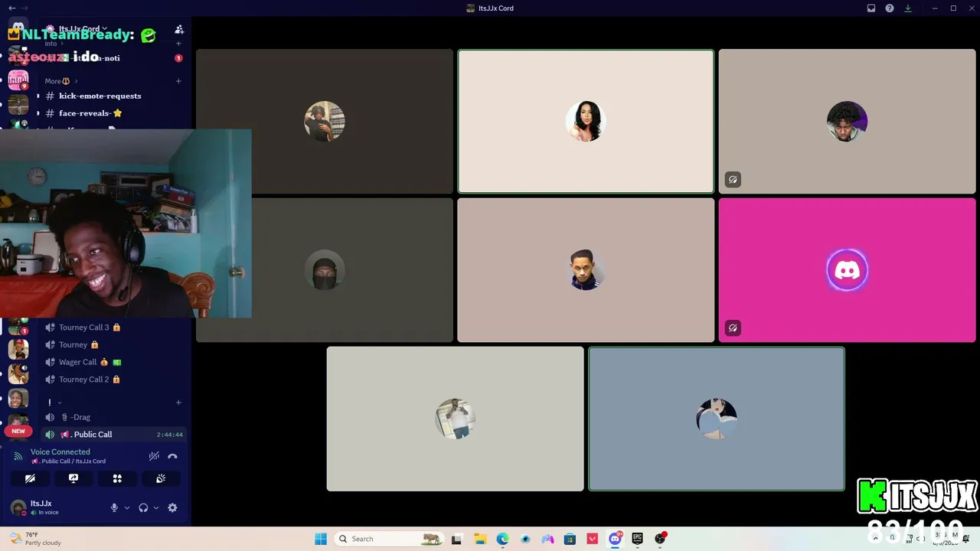Toggle noise suppression icon
Screen dimensions: 980x551
tap(154, 456)
